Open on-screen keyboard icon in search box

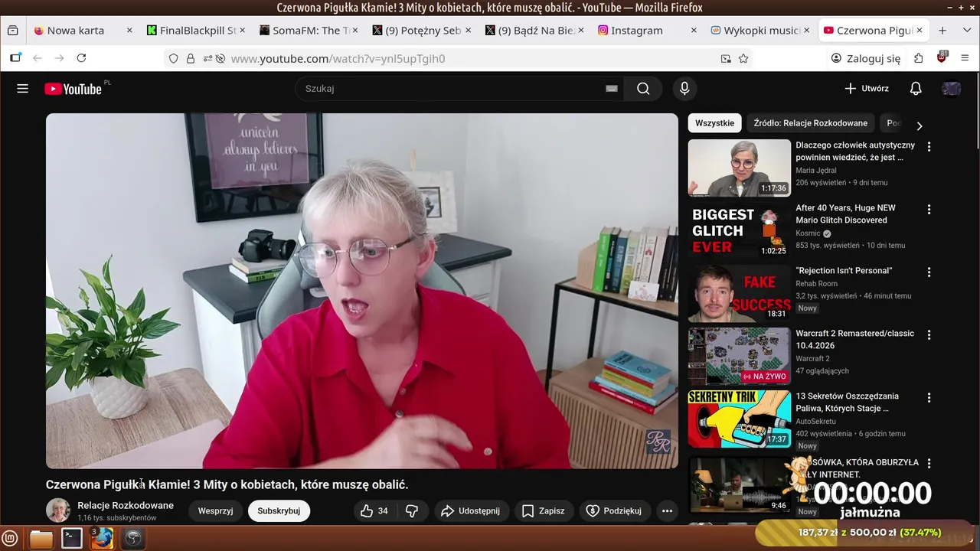pos(612,89)
